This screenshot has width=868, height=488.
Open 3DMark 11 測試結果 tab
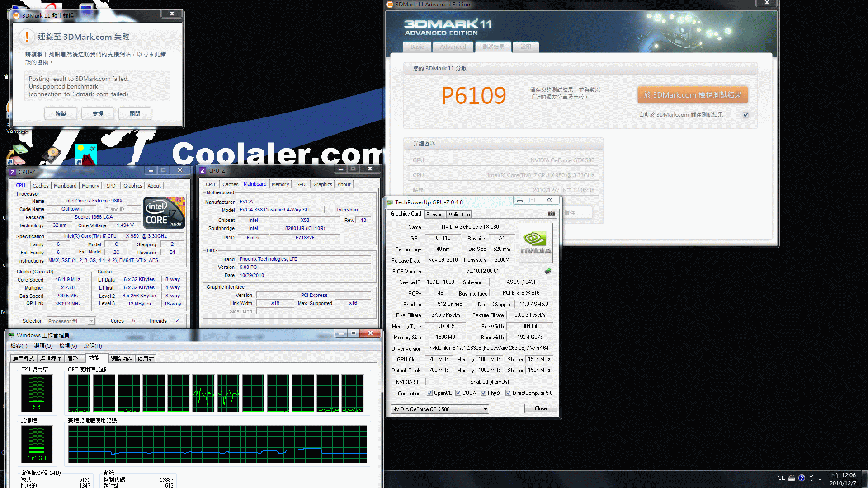tap(493, 47)
